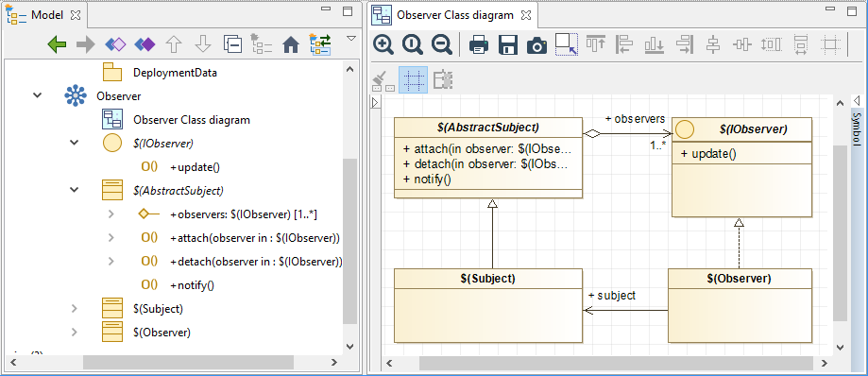This screenshot has height=376, width=868.
Task: Close the Observer Class diagram tab
Action: [x=526, y=15]
